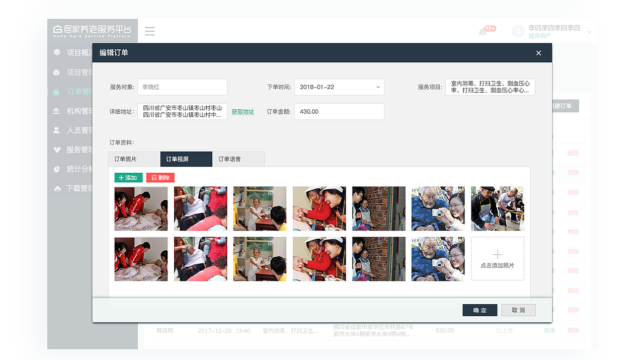The width and height of the screenshot is (644, 360).
Task: Click the 获取地址 link
Action: coord(243,112)
